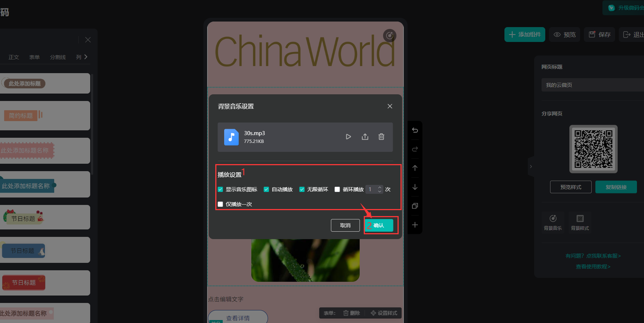
Task: Toggle the 自动播放 checkbox
Action: point(266,189)
